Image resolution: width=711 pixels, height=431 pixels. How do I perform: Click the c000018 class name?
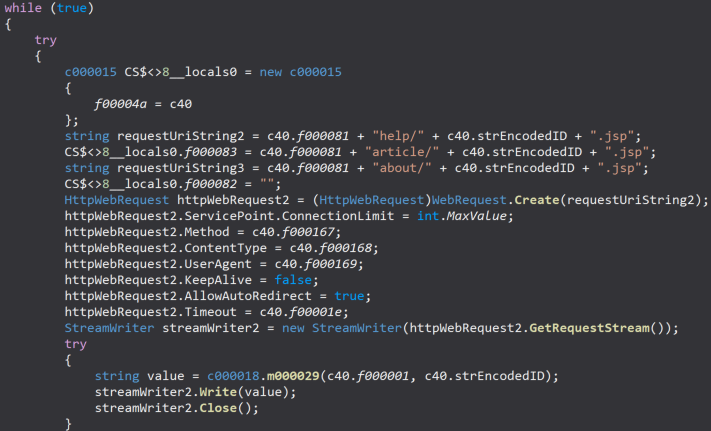tap(233, 376)
